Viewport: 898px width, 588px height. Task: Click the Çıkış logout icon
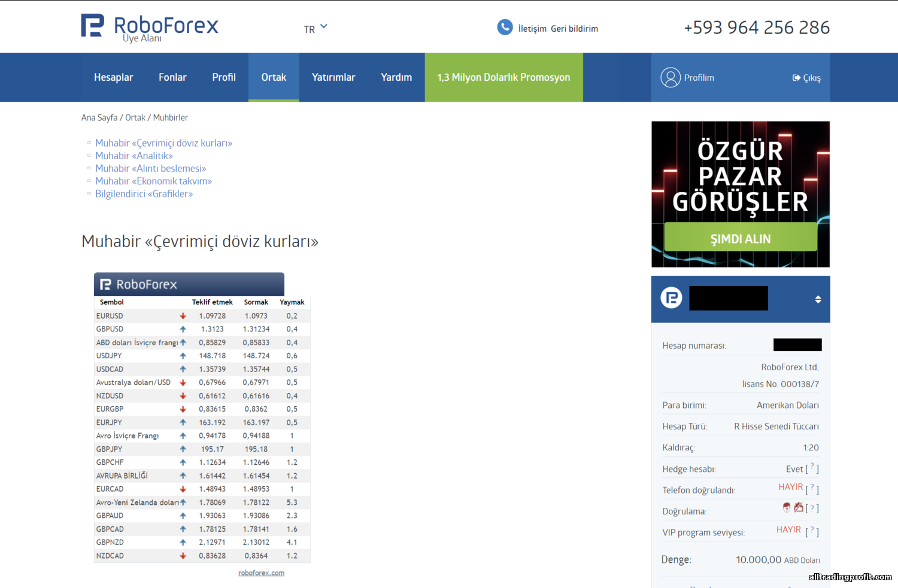click(796, 78)
